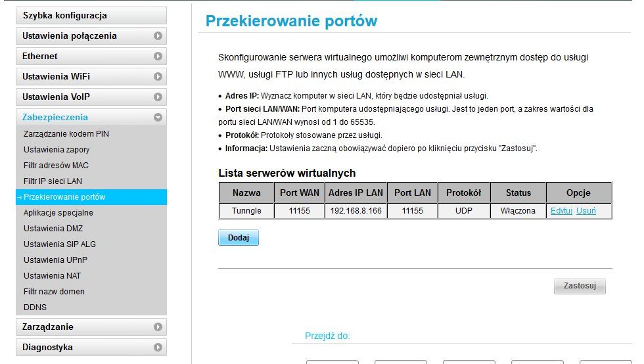Open Ustawienia UPnP page

point(55,260)
